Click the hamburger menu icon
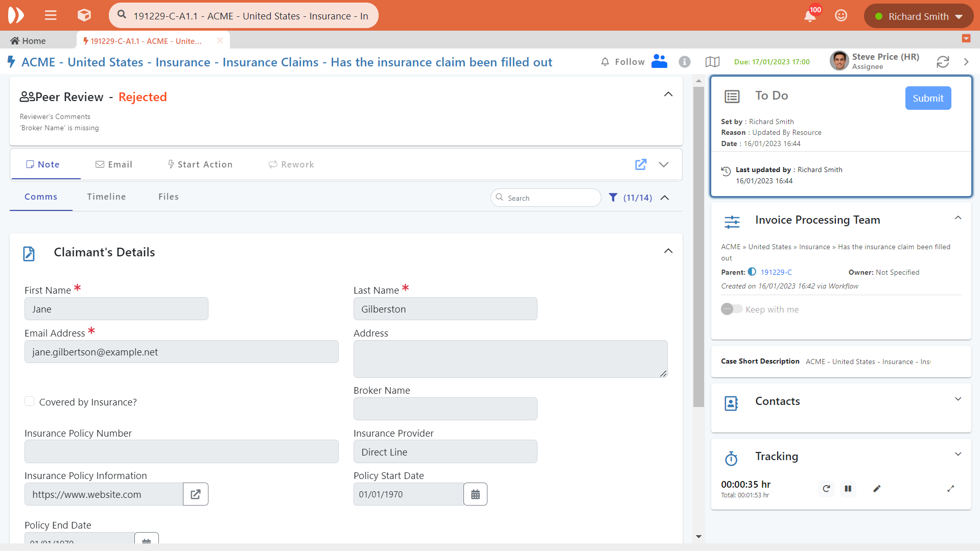 tap(51, 15)
